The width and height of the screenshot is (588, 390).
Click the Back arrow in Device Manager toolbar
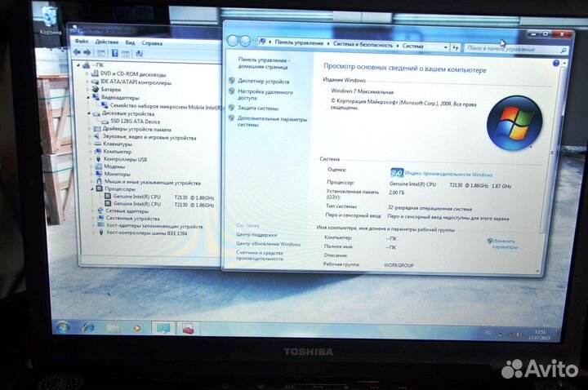(x=78, y=52)
